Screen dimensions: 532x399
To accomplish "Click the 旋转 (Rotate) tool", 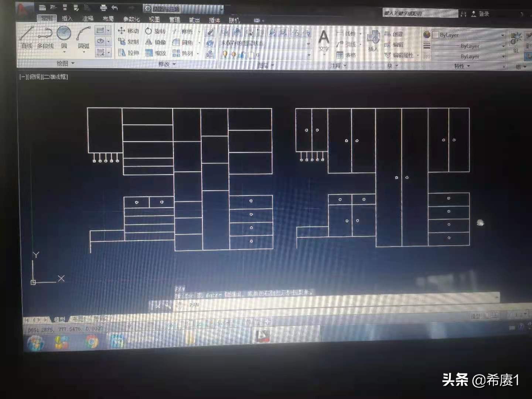I will (x=155, y=31).
